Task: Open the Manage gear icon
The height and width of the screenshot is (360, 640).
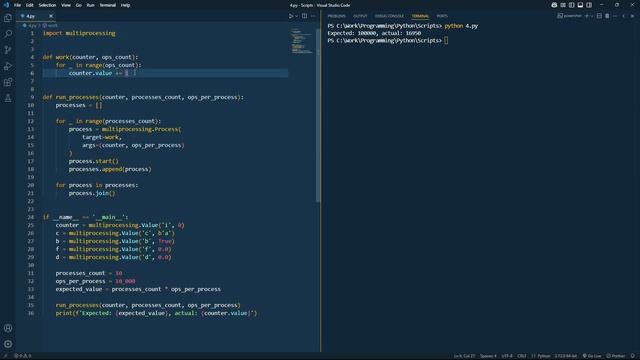Action: tap(8, 344)
